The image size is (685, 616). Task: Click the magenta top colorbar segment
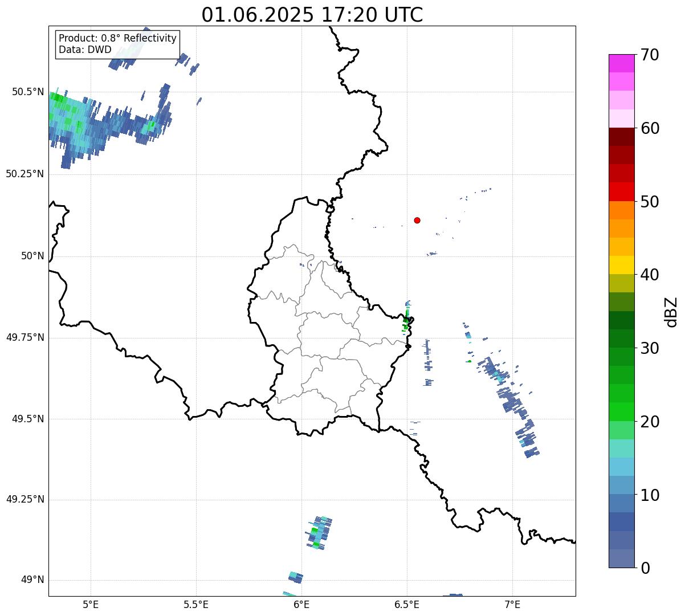pos(621,63)
